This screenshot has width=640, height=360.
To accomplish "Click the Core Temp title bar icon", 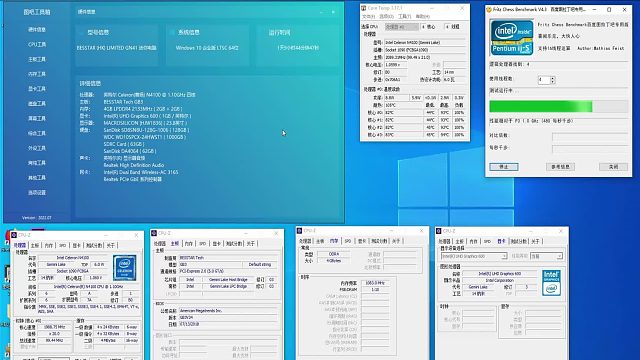I will [x=363, y=8].
